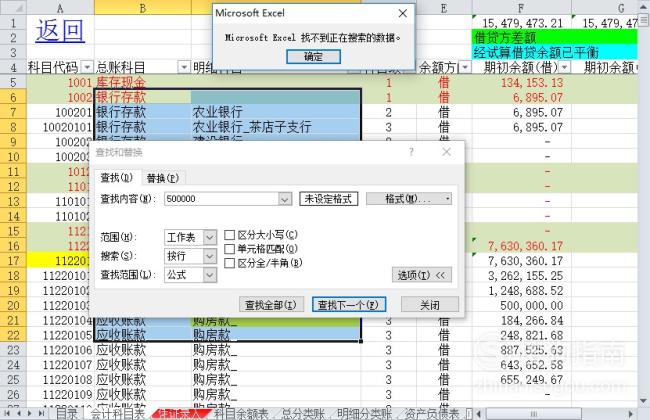
Task: Click cell with value 3,262,155.25
Action: (521, 276)
